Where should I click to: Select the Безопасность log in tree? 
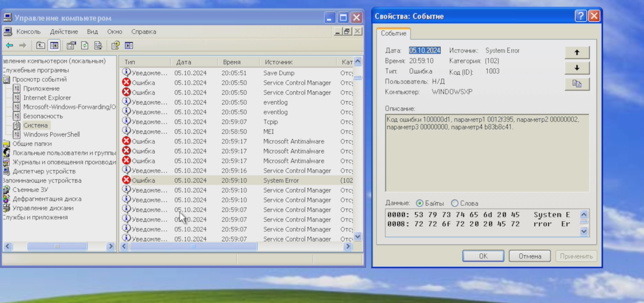43,116
